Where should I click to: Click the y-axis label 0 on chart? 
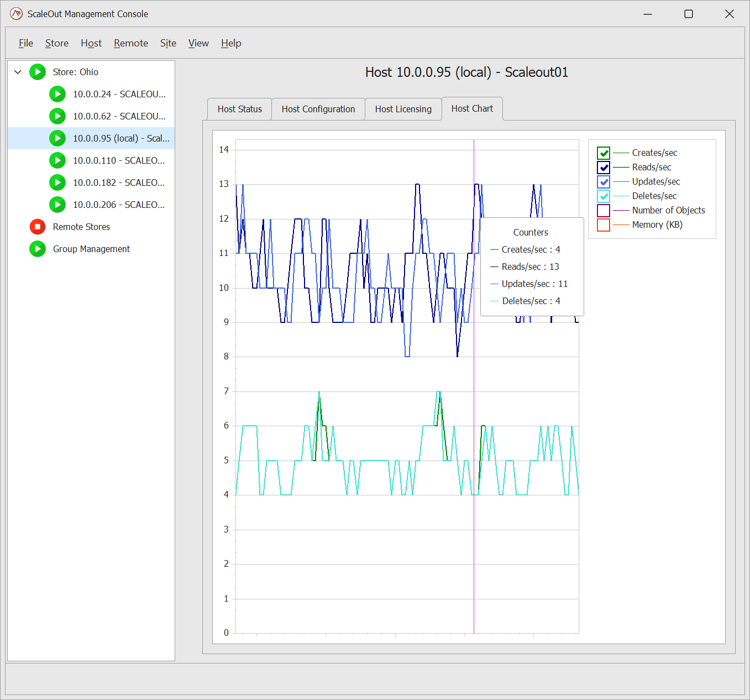(x=226, y=633)
